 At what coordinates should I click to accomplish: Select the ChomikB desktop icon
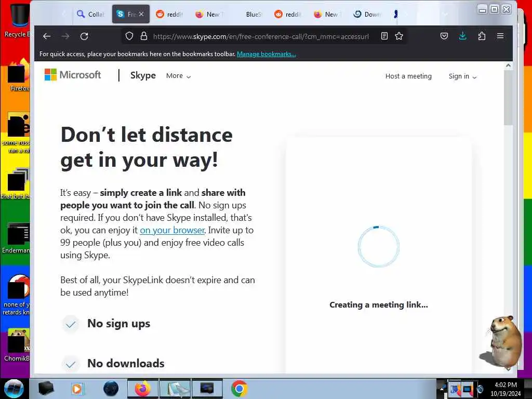point(17,345)
